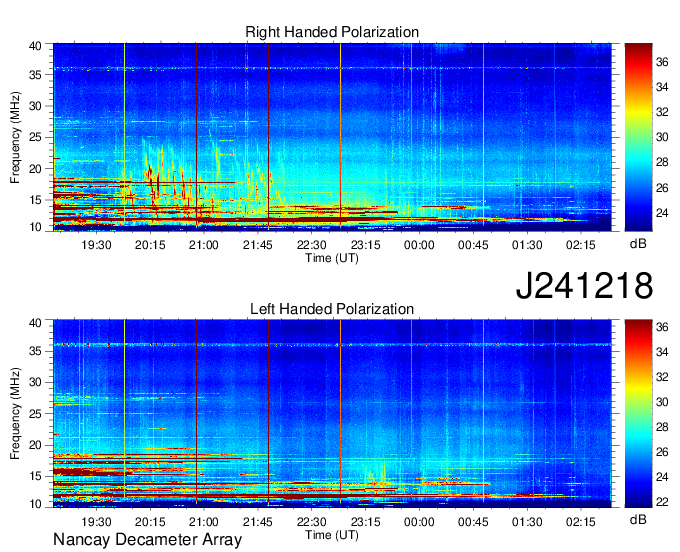Click 15 MHz frequency tick on Right Handed plot

click(x=36, y=200)
